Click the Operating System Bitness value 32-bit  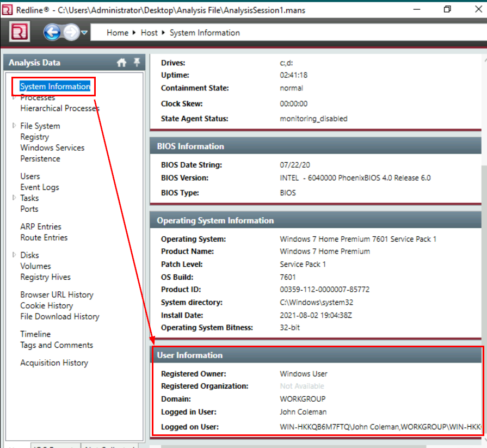(x=290, y=328)
